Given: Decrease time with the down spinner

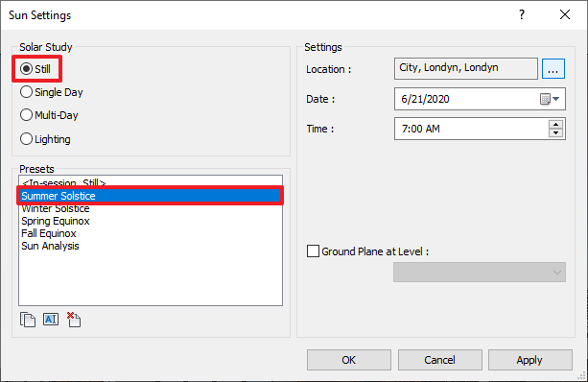Looking at the screenshot, I should point(555,132).
